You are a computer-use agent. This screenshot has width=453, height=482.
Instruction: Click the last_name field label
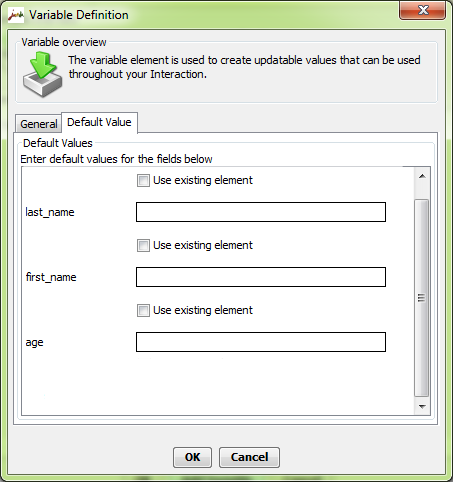tap(50, 212)
